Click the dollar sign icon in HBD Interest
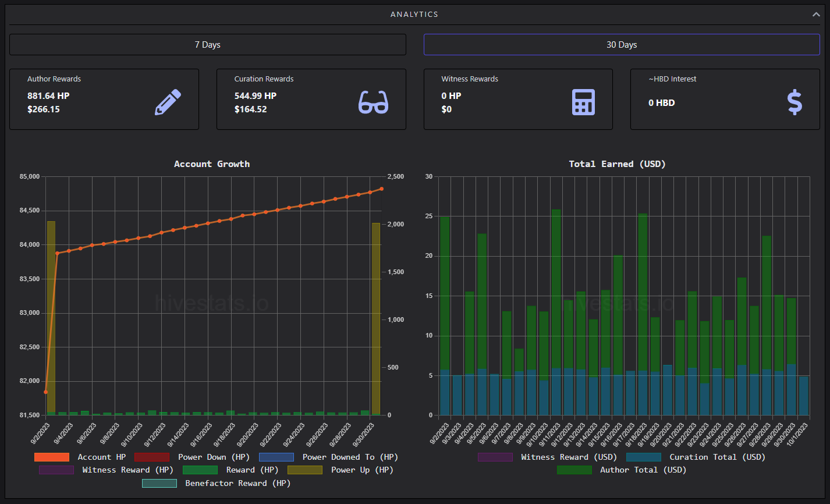 click(x=794, y=102)
